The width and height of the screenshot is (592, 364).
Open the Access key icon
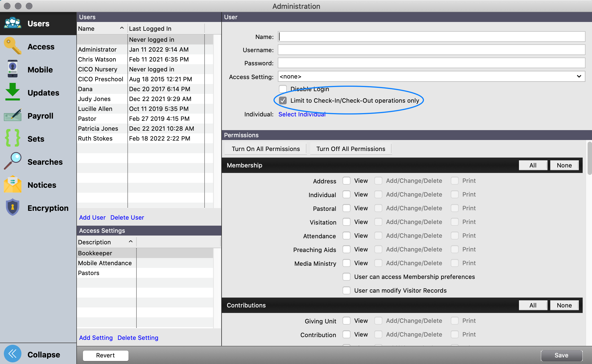click(12, 46)
